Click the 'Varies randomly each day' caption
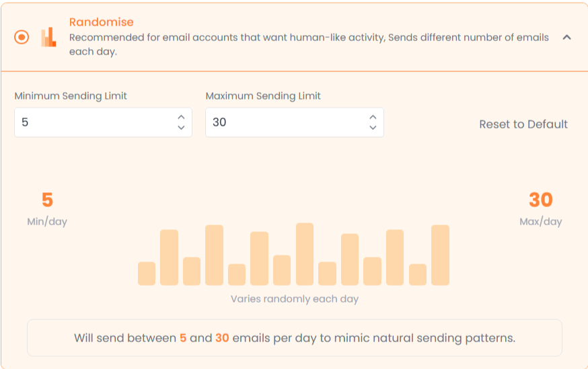This screenshot has height=369, width=588. tap(294, 298)
